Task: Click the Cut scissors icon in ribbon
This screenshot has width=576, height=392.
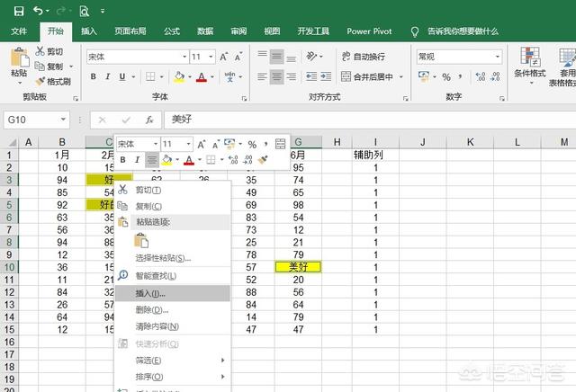Action: point(40,51)
